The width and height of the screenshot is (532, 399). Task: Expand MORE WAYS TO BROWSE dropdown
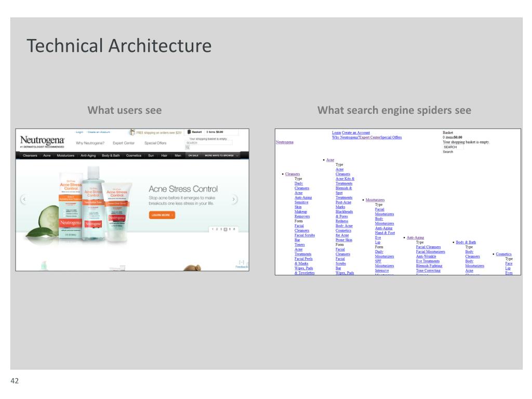221,155
